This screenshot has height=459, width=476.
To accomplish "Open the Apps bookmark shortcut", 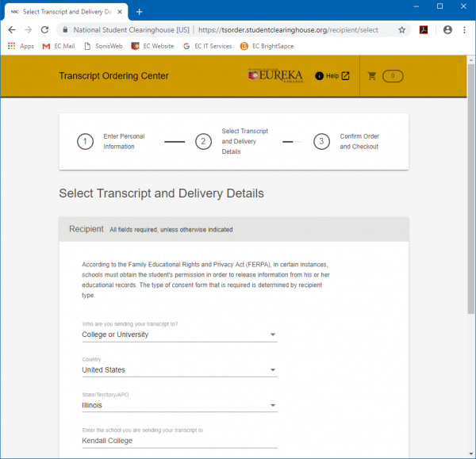I will [21, 46].
